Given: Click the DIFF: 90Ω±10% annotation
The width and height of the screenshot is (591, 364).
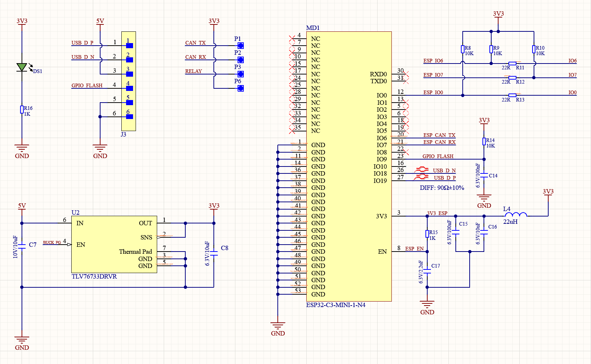Looking at the screenshot, I should click(x=442, y=188).
